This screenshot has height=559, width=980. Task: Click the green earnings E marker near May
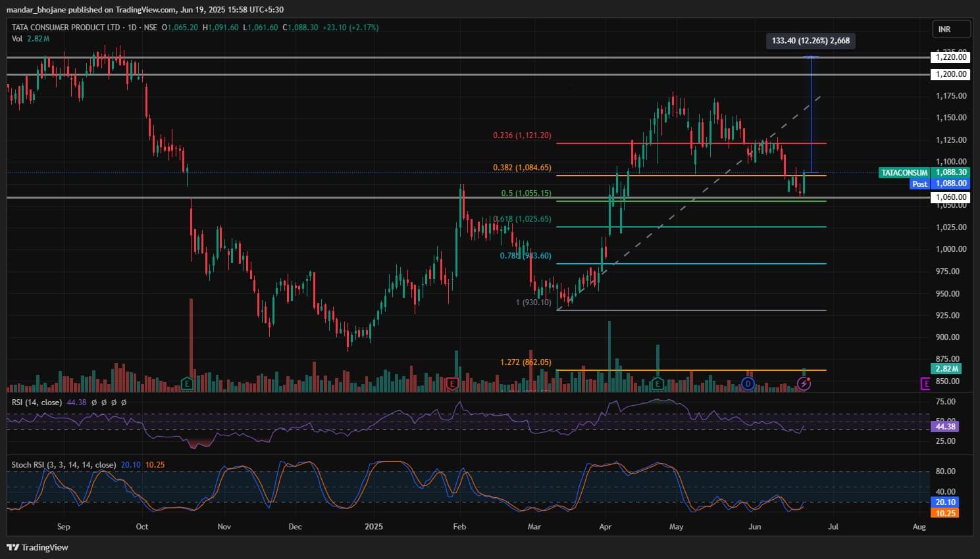click(x=657, y=383)
